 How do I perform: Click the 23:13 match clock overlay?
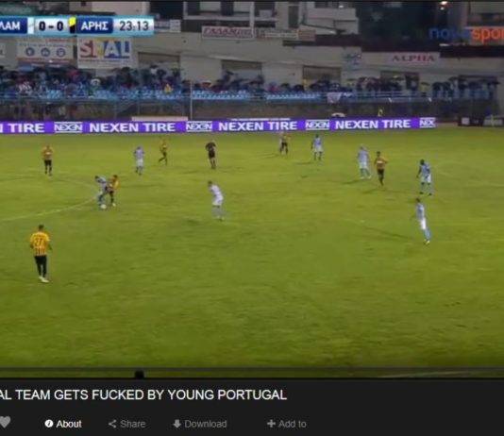coord(134,25)
